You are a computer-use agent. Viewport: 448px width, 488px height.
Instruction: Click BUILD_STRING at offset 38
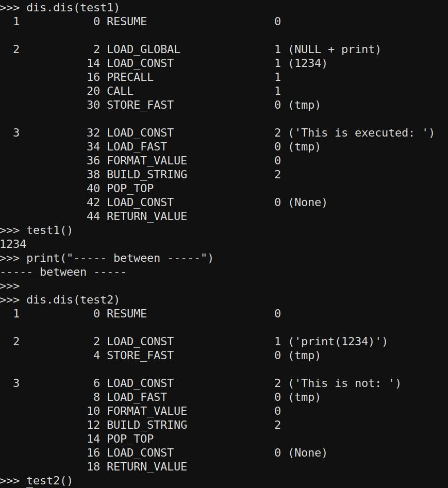pos(146,175)
